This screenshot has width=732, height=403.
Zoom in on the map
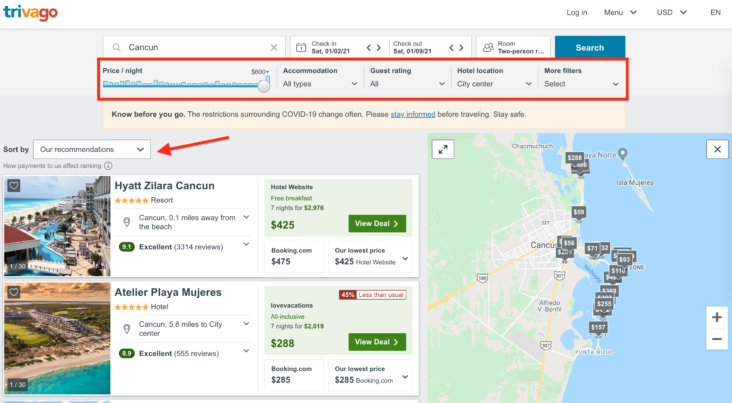(x=717, y=318)
